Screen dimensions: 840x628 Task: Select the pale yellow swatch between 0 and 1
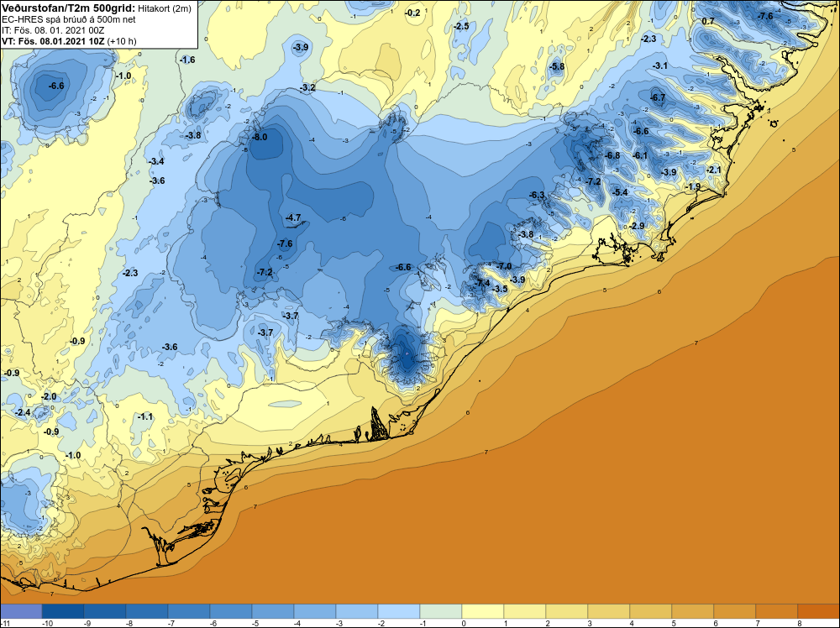pyautogui.click(x=483, y=611)
